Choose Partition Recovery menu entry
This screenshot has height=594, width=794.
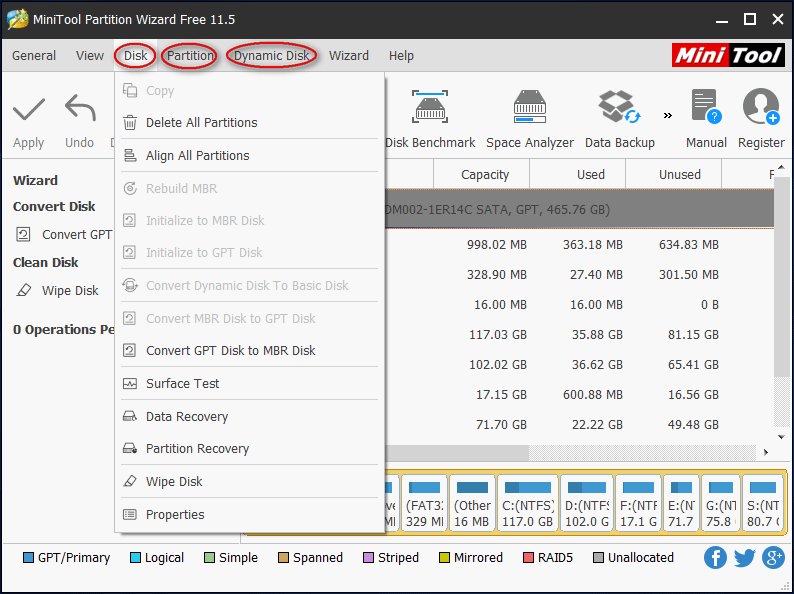[x=250, y=449]
